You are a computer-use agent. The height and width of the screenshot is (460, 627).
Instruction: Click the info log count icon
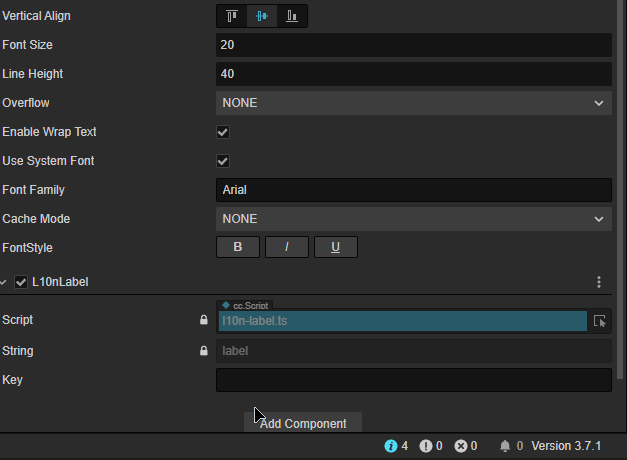(x=391, y=446)
